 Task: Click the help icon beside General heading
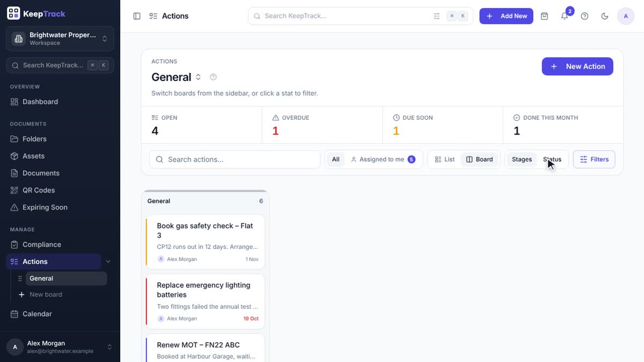213,77
